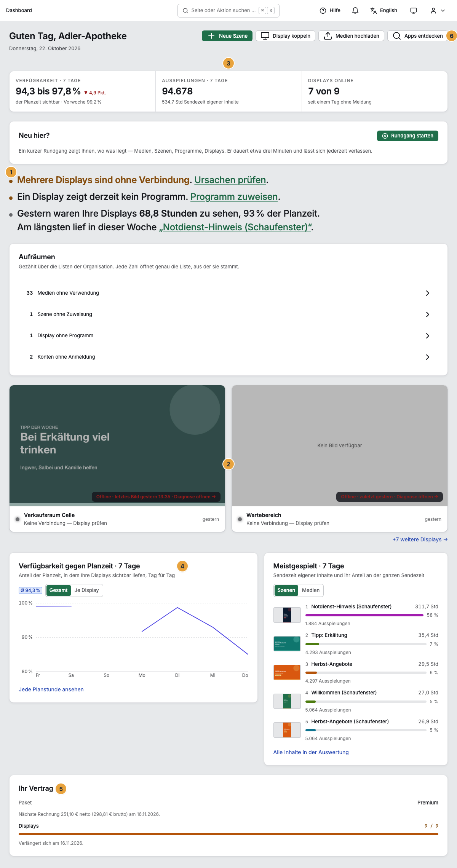Click the Hilfe question mark icon

click(x=323, y=11)
